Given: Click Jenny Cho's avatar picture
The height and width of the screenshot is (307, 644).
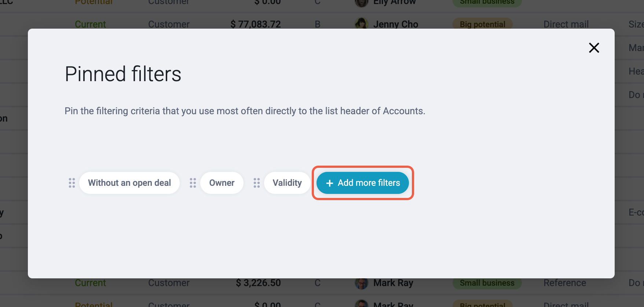Looking at the screenshot, I should [x=362, y=24].
